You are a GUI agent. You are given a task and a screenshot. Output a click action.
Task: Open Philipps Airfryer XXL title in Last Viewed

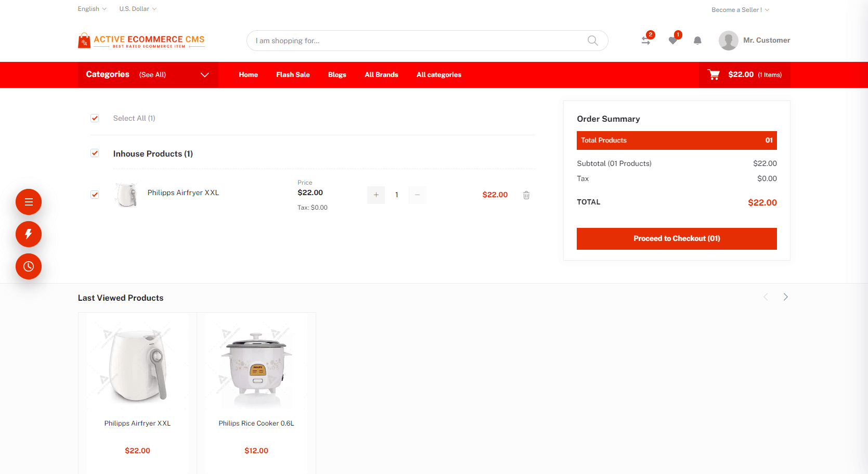(x=137, y=424)
